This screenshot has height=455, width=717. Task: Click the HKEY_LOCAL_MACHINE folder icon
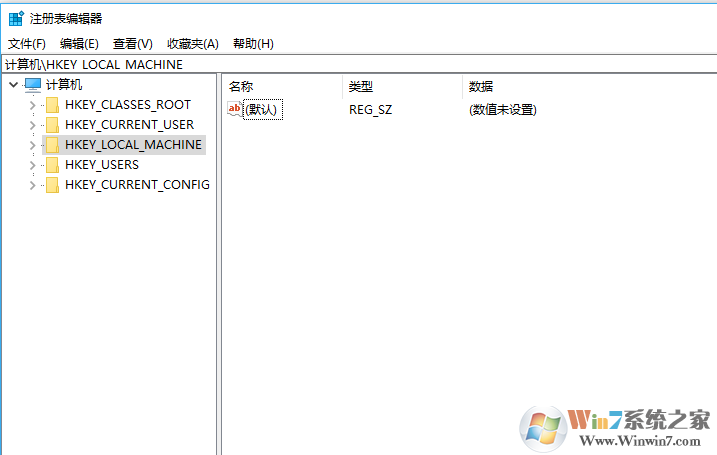52,145
